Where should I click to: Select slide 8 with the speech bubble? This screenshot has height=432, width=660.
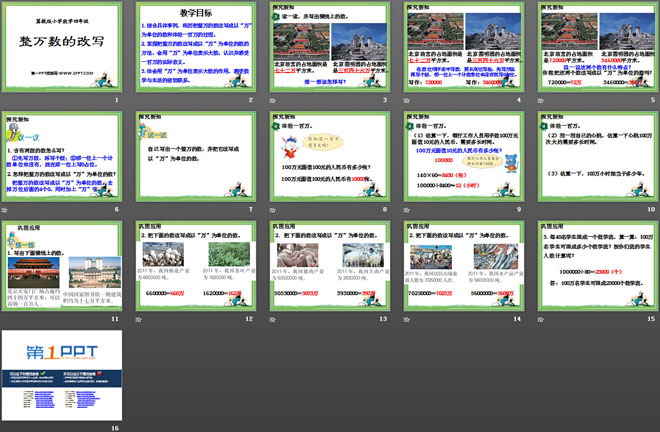(x=329, y=157)
